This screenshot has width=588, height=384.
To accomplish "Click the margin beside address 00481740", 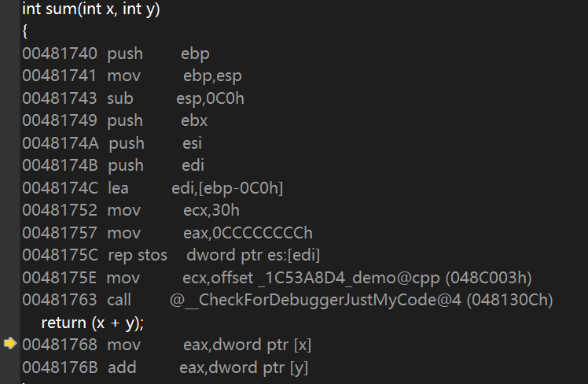I will click(x=9, y=54).
